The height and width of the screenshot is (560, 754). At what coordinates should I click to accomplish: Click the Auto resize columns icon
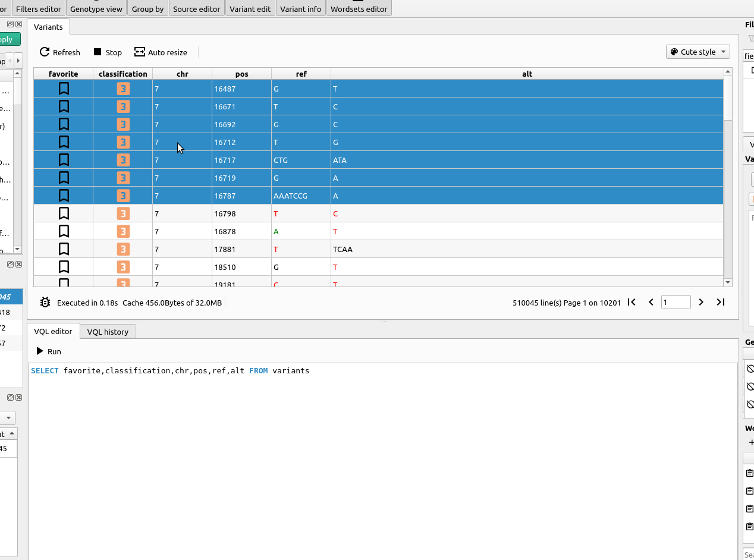pyautogui.click(x=138, y=52)
